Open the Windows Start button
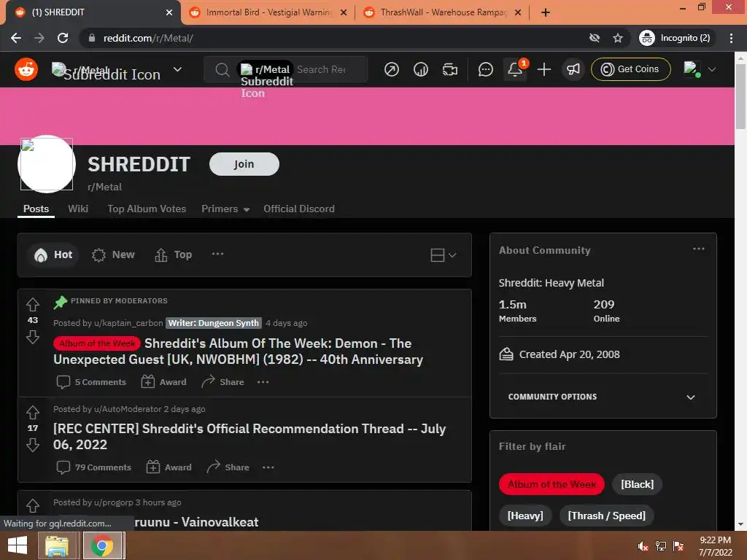The width and height of the screenshot is (747, 560). tap(18, 545)
